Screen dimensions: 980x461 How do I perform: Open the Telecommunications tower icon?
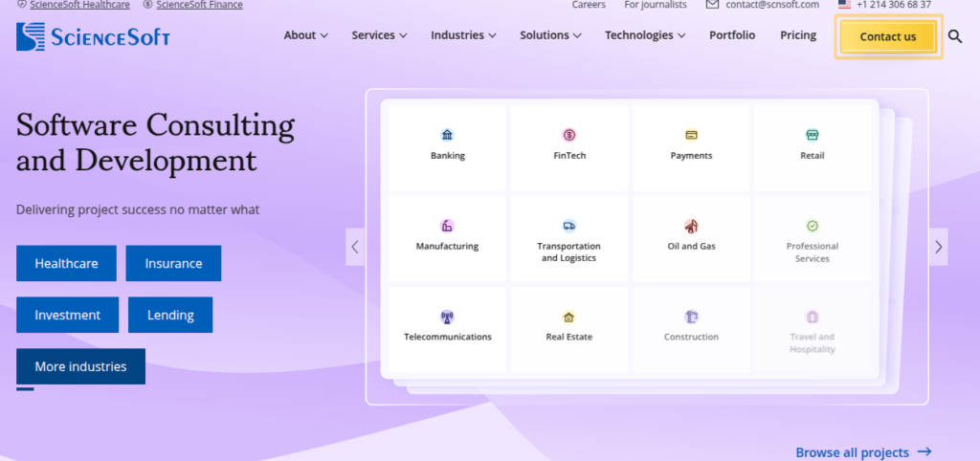pos(447,317)
